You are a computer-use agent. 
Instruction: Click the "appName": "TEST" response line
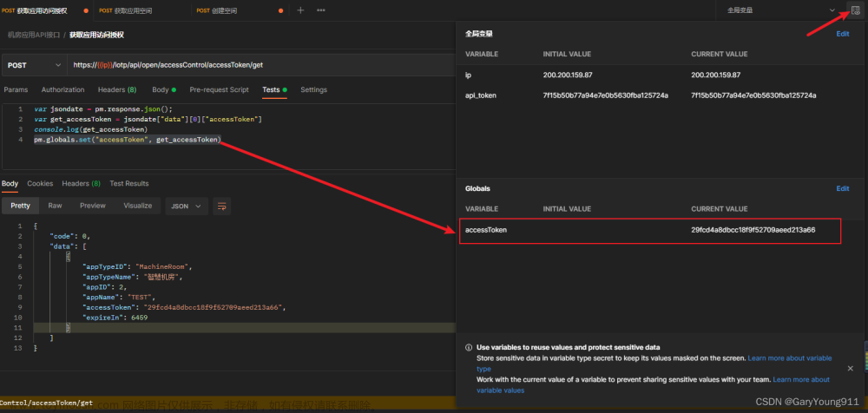[120, 297]
